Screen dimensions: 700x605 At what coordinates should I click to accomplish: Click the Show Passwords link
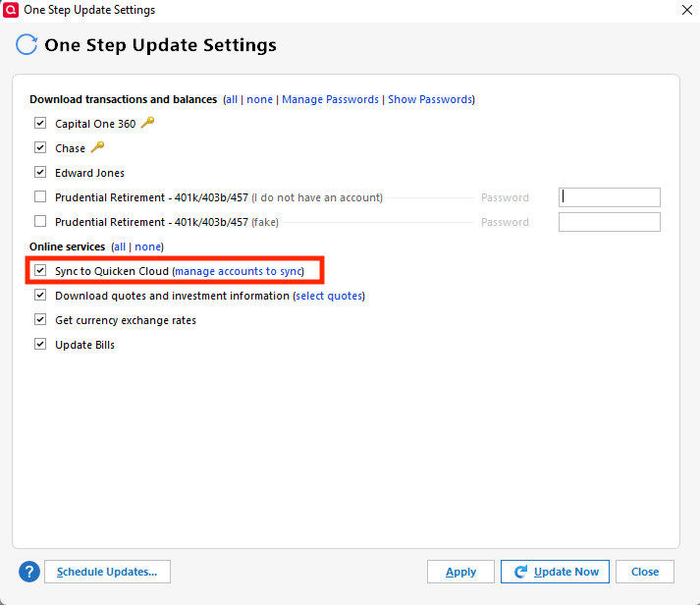pyautogui.click(x=430, y=99)
